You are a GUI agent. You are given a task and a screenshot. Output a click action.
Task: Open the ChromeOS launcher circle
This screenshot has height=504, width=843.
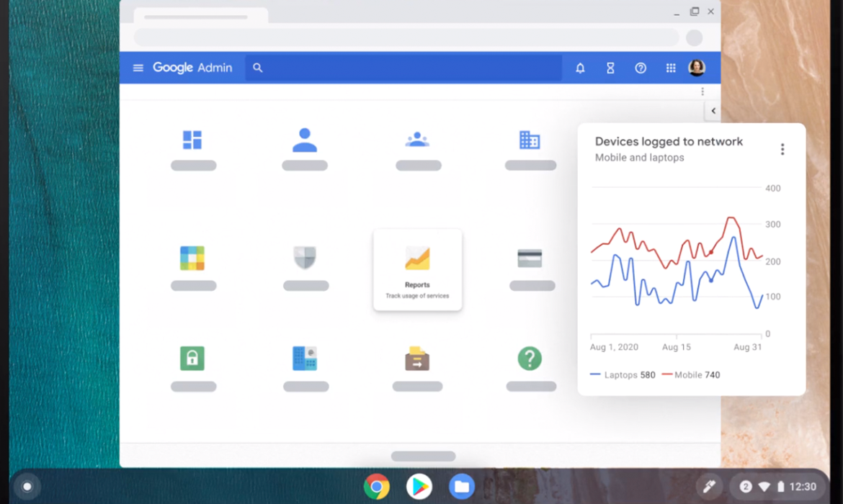[27, 487]
